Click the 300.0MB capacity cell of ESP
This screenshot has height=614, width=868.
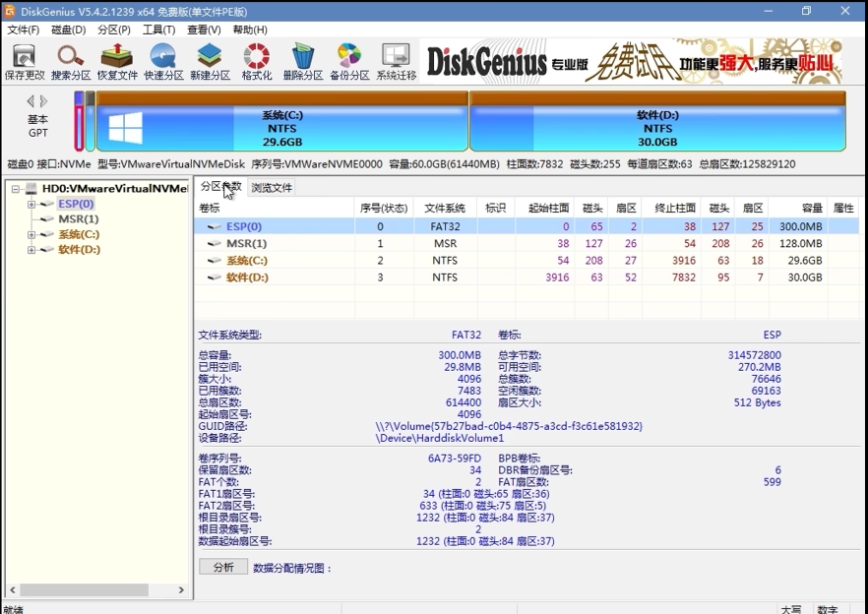pyautogui.click(x=800, y=226)
